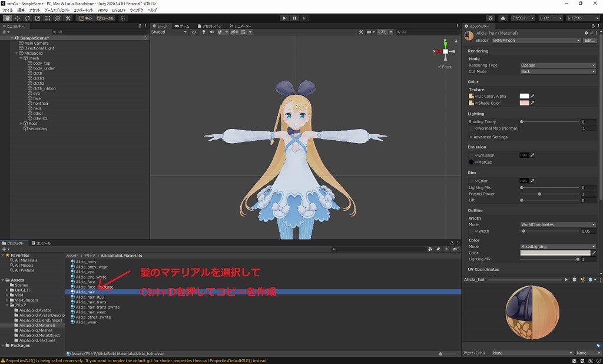The image size is (603, 364).
Task: Open the GameObject menu
Action: click(x=57, y=10)
